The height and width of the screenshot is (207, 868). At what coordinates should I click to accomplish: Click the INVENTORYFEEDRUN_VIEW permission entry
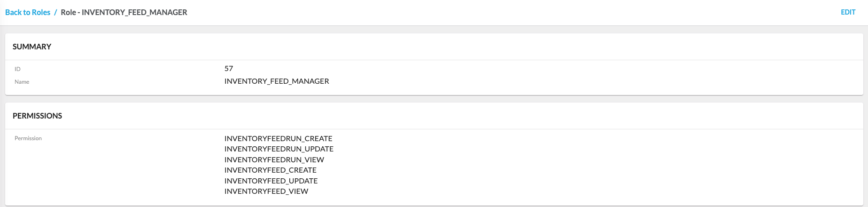[274, 159]
